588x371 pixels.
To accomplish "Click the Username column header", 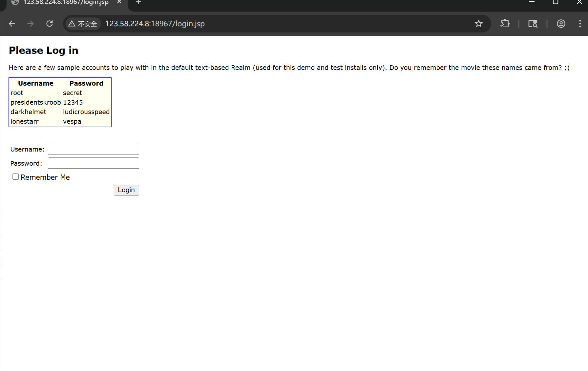I will (x=36, y=83).
